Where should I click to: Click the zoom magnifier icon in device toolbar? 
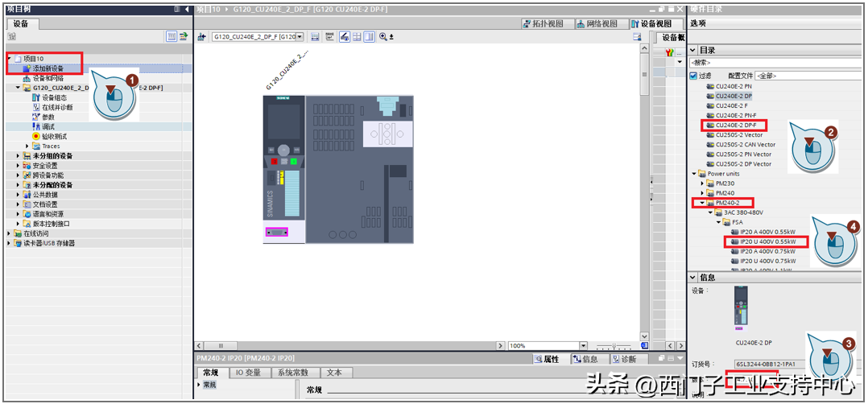pos(383,37)
